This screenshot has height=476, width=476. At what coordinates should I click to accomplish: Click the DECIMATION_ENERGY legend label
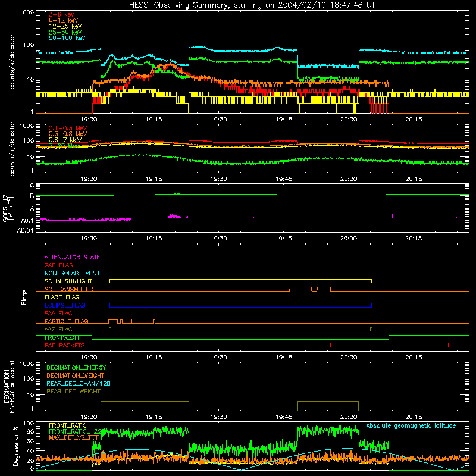[76, 368]
